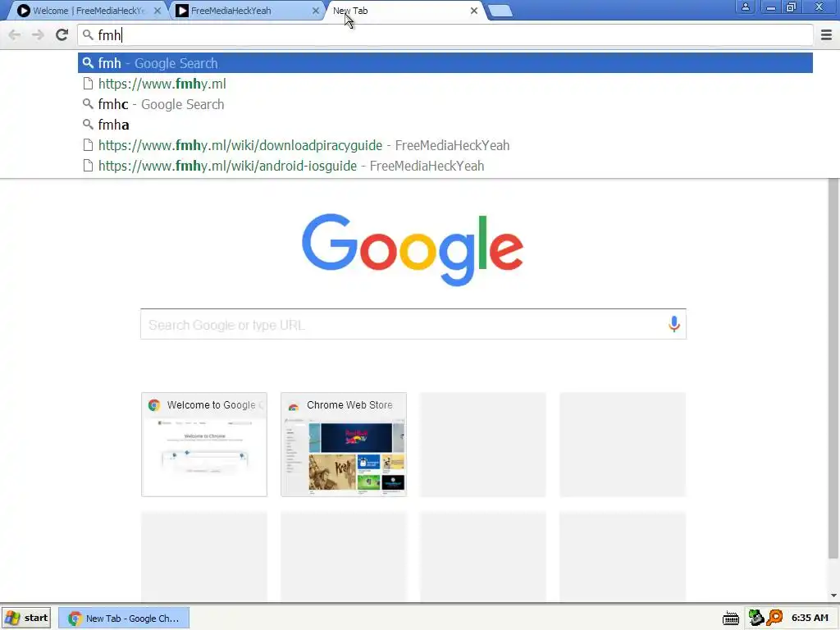Open the Chrome user profile button
Screen dimensions: 840x630
pos(745,7)
